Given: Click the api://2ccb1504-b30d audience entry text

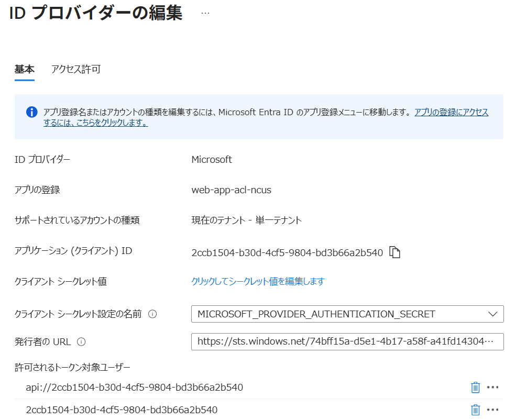Looking at the screenshot, I should coord(134,387).
